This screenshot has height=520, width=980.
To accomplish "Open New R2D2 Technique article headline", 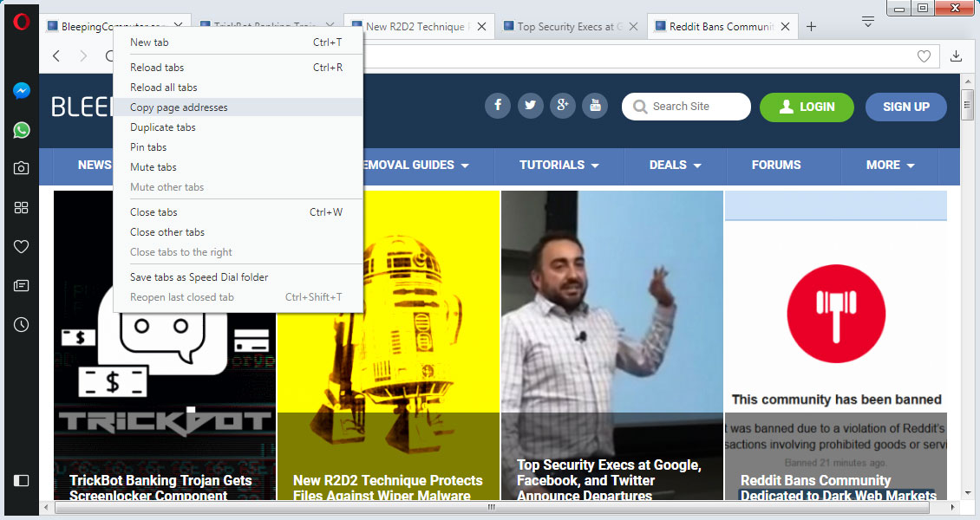I will pos(388,488).
